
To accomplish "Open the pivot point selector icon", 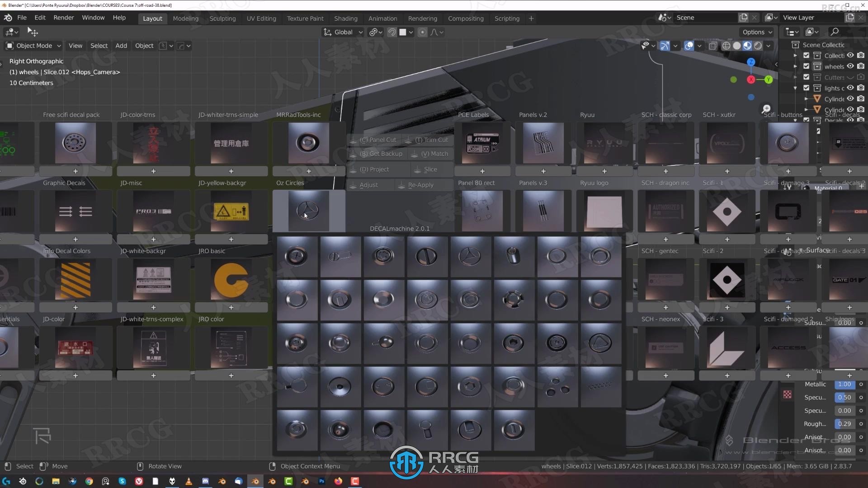I will coord(376,32).
